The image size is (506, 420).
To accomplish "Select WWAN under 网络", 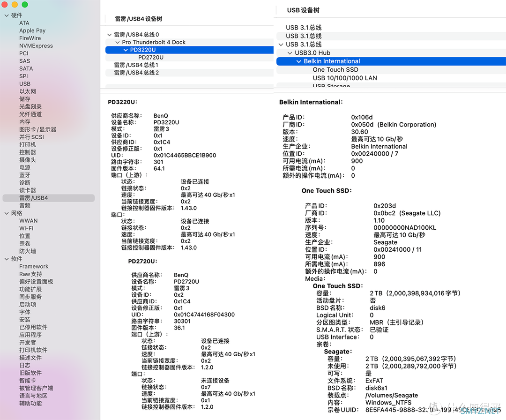I will (29, 220).
